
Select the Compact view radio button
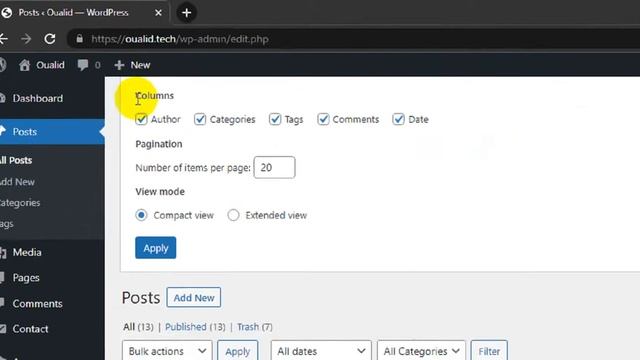point(141,215)
